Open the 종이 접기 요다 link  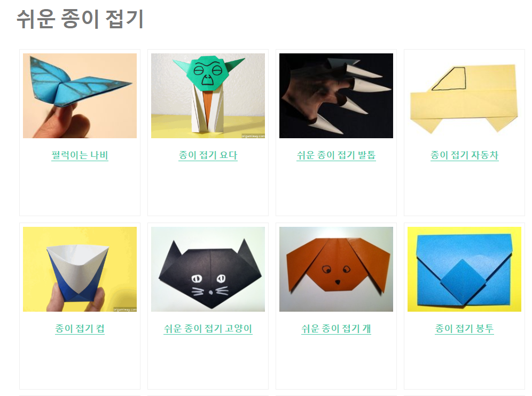point(208,155)
